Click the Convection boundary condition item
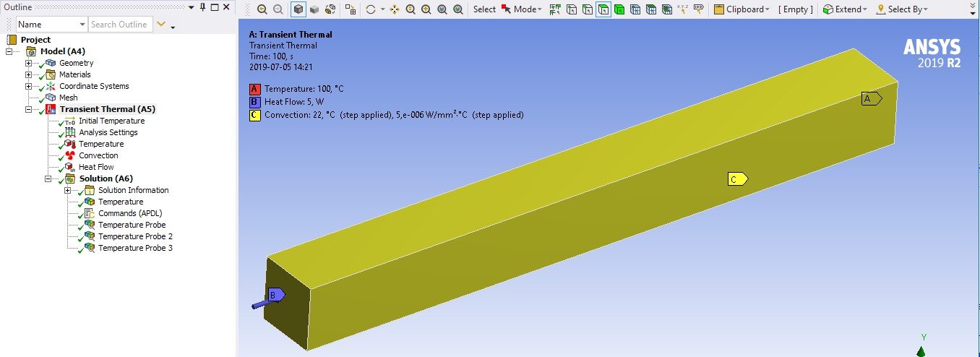The height and width of the screenshot is (357, 980). (98, 155)
